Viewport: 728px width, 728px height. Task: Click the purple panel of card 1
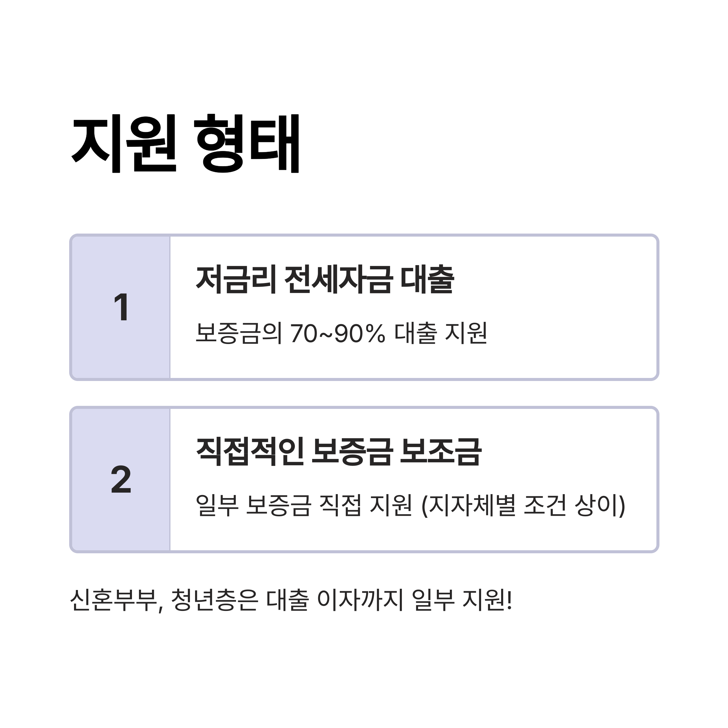click(121, 307)
